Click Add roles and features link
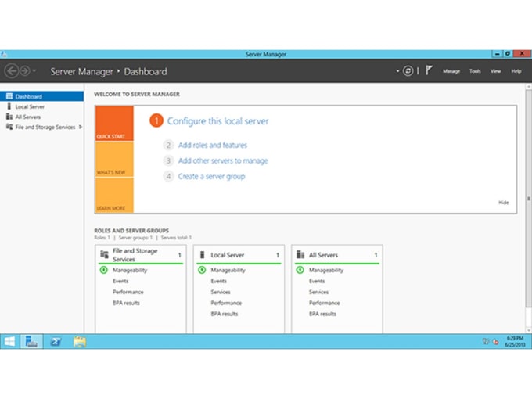 pos(213,146)
